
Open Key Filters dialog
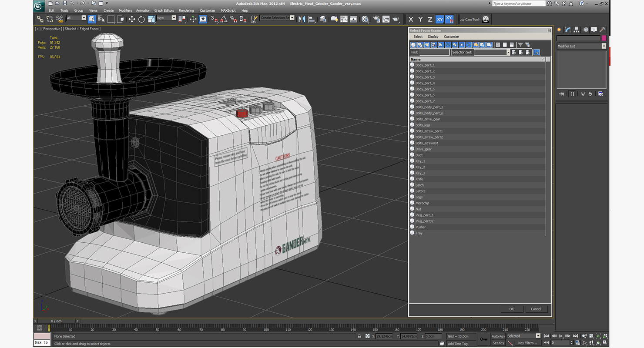point(528,343)
